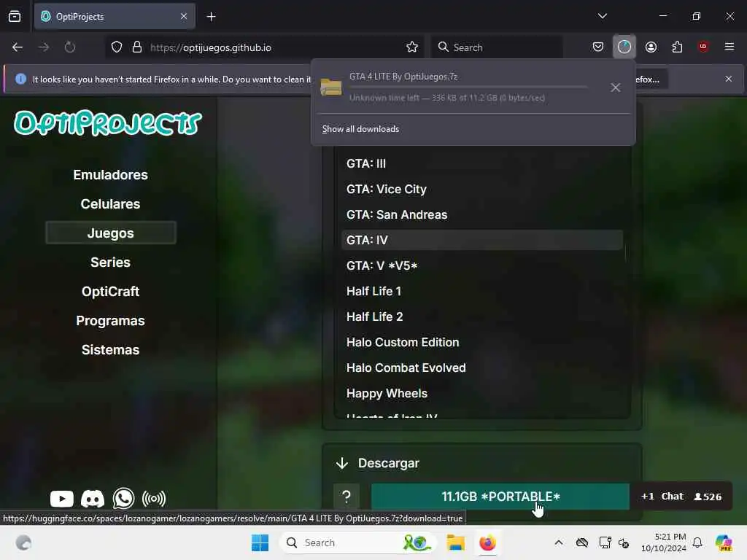Click the +1 chat button

(648, 496)
